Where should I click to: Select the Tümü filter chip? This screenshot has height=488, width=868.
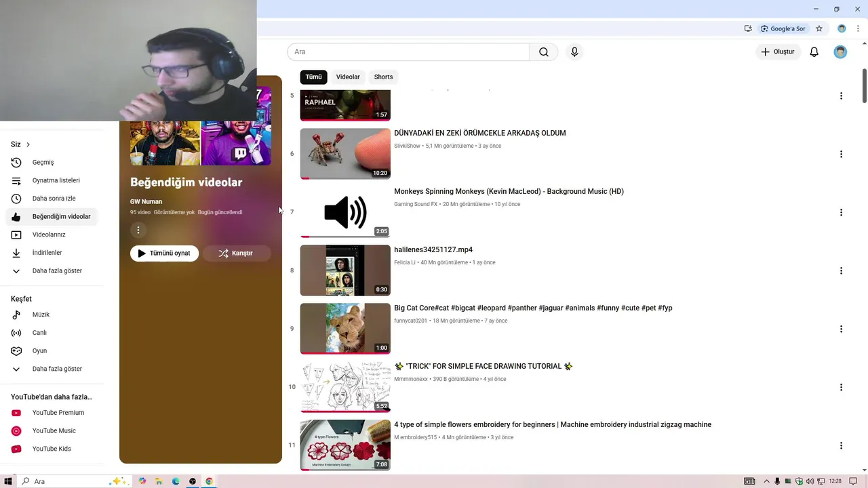click(313, 77)
